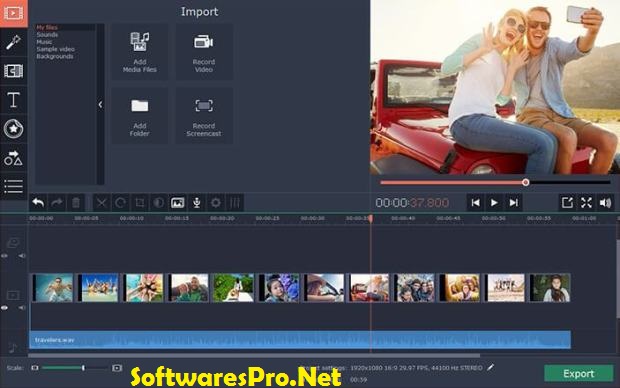Open the Stickers star tab

pyautogui.click(x=13, y=129)
